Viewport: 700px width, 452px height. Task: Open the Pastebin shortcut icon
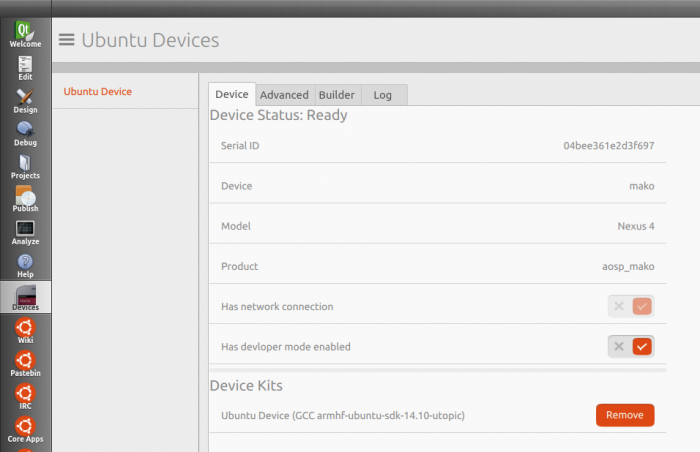[25, 364]
